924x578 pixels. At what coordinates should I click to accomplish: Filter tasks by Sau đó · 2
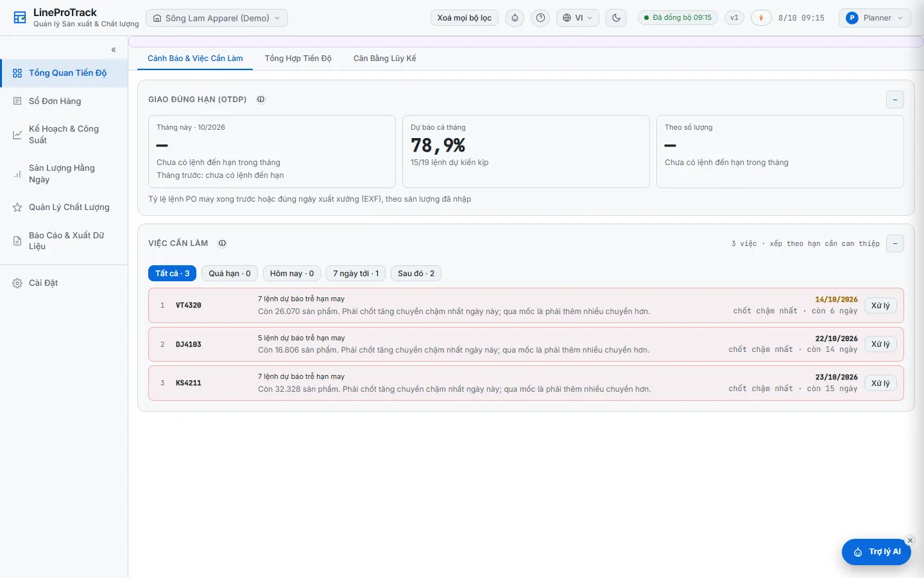(416, 274)
